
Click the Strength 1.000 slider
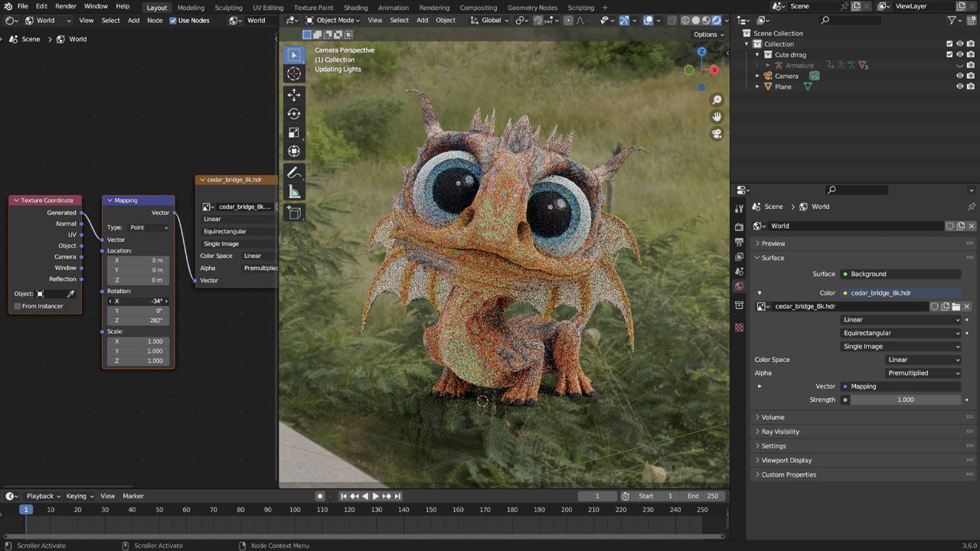point(906,399)
